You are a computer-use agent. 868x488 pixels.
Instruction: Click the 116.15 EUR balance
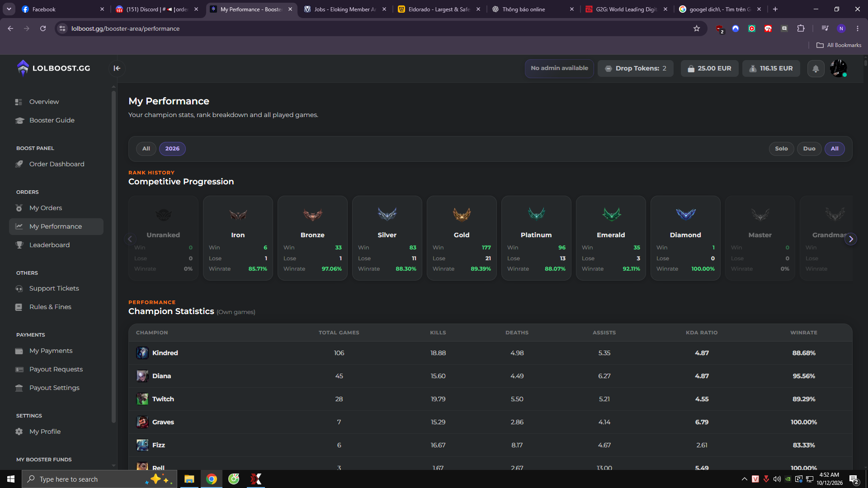[771, 69]
